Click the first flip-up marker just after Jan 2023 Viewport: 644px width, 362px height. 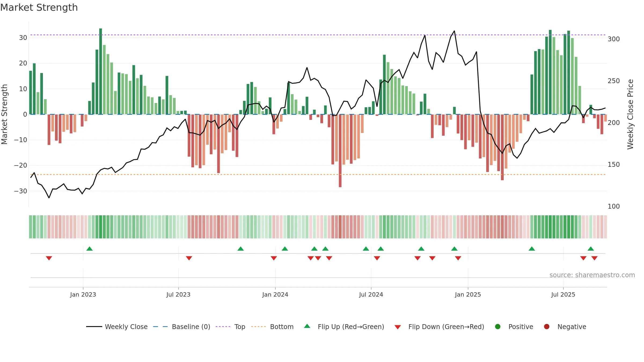click(90, 249)
